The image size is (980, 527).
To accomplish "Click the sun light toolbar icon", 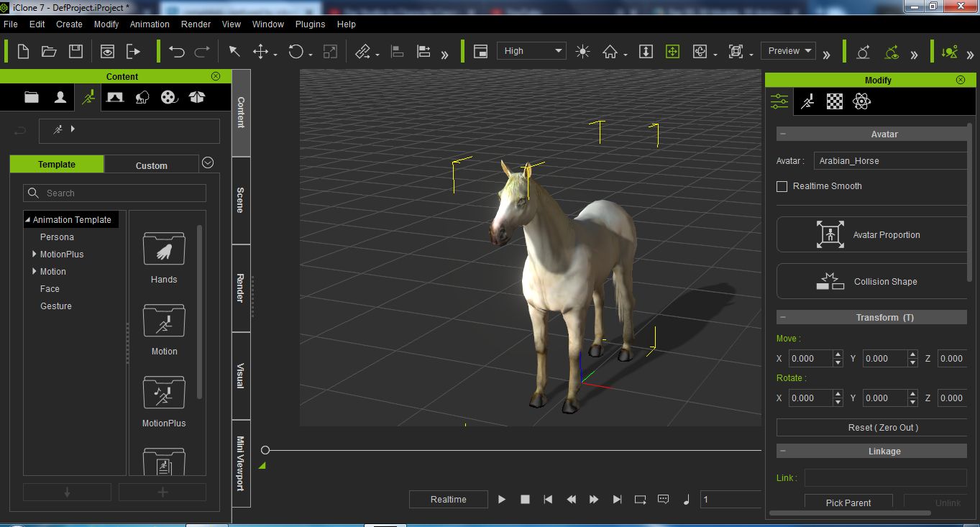I will click(582, 51).
